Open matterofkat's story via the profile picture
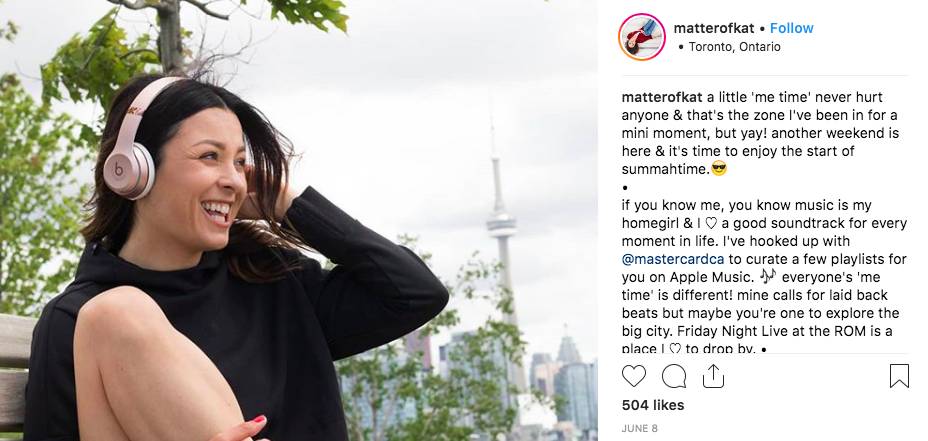Viewport: 928px width, 441px height. tap(642, 37)
